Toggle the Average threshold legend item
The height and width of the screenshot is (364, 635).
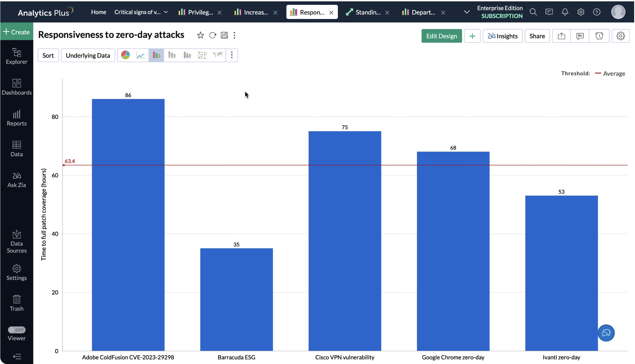point(613,73)
